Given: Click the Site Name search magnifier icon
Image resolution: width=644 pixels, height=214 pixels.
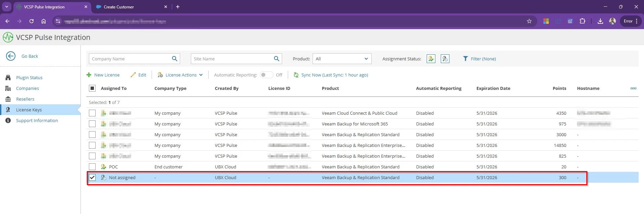Looking at the screenshot, I should [x=276, y=59].
